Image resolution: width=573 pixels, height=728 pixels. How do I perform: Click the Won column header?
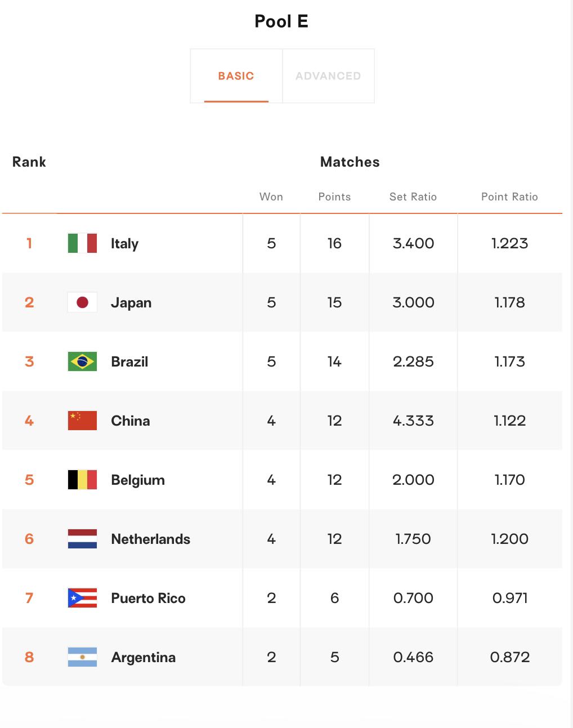click(x=271, y=196)
